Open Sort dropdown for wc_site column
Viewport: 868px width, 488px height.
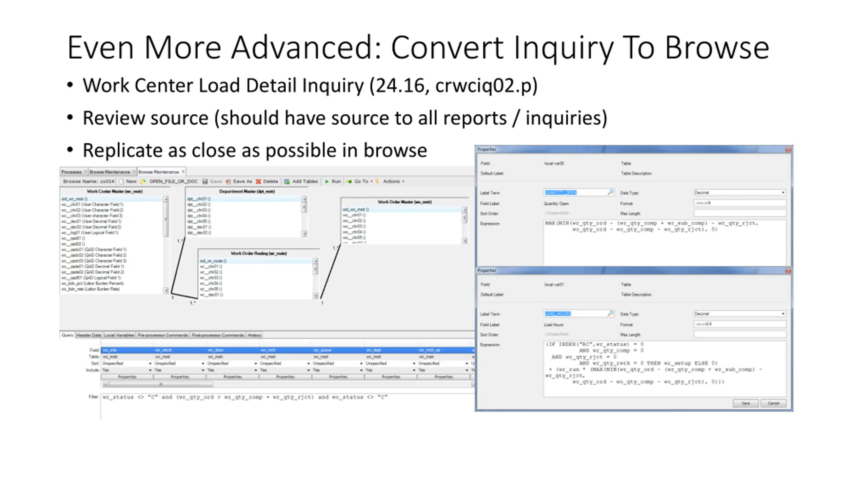pyautogui.click(x=150, y=363)
